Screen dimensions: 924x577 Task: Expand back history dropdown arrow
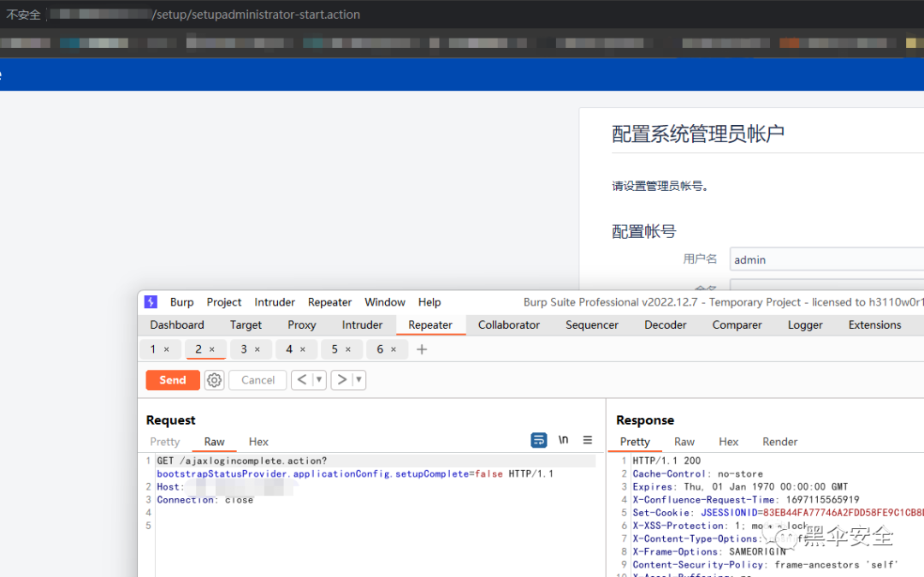319,380
